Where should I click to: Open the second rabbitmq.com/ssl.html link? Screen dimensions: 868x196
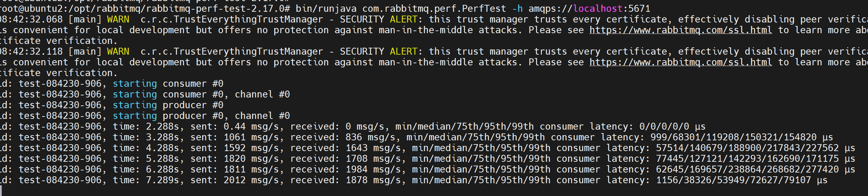pyautogui.click(x=681, y=62)
